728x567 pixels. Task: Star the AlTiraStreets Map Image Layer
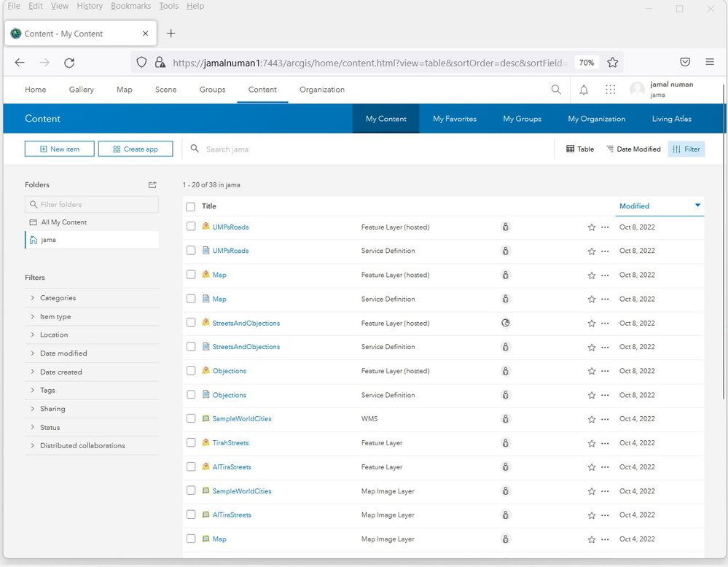click(592, 515)
